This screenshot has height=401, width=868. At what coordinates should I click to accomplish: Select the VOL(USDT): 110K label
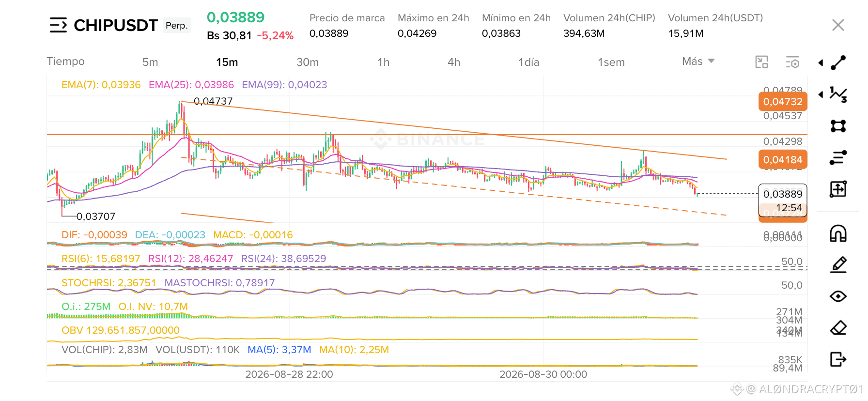198,350
